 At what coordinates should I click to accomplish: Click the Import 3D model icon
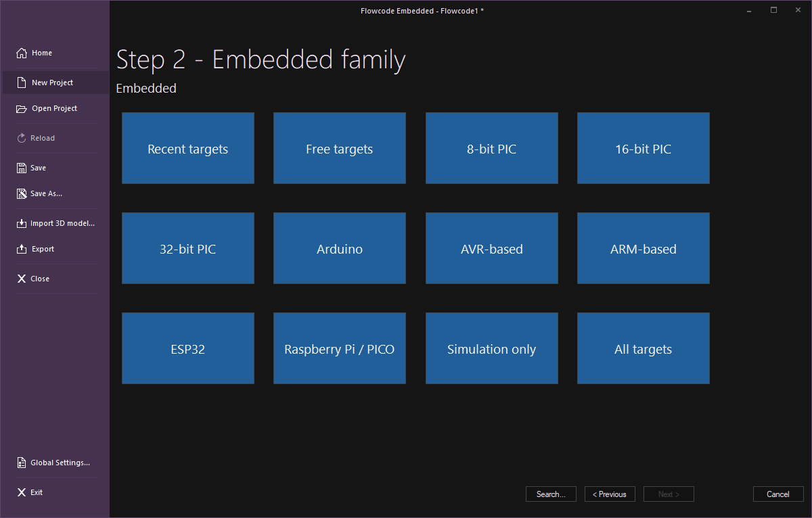[22, 223]
